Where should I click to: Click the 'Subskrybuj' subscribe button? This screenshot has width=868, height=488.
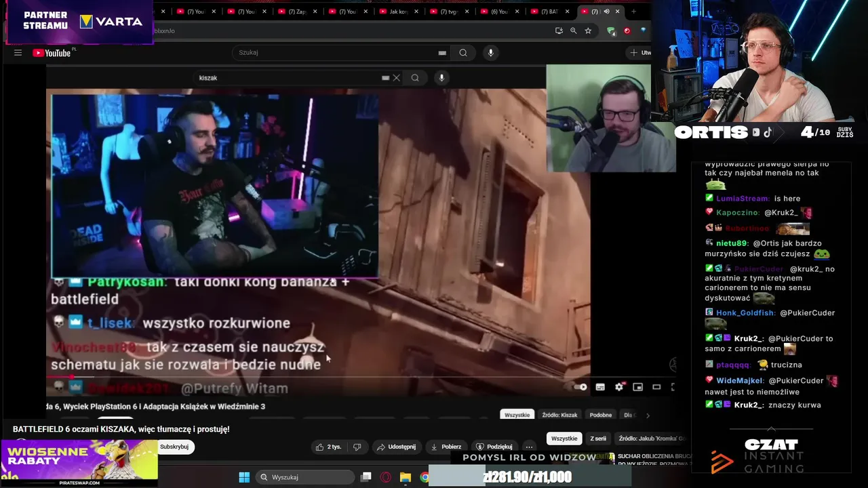click(174, 447)
